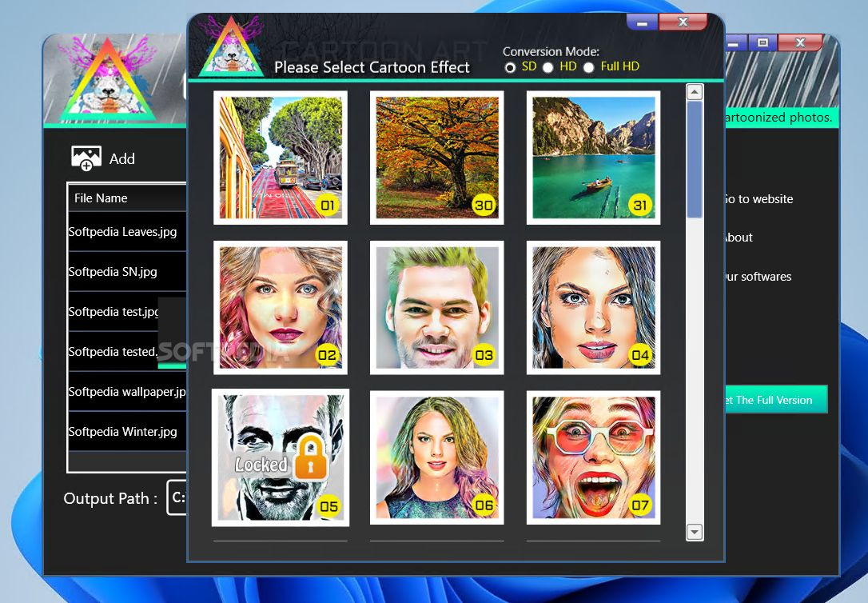Select Softpedia Winter.jpg in file list
Screen dimensions: 868x603
pyautogui.click(x=127, y=431)
